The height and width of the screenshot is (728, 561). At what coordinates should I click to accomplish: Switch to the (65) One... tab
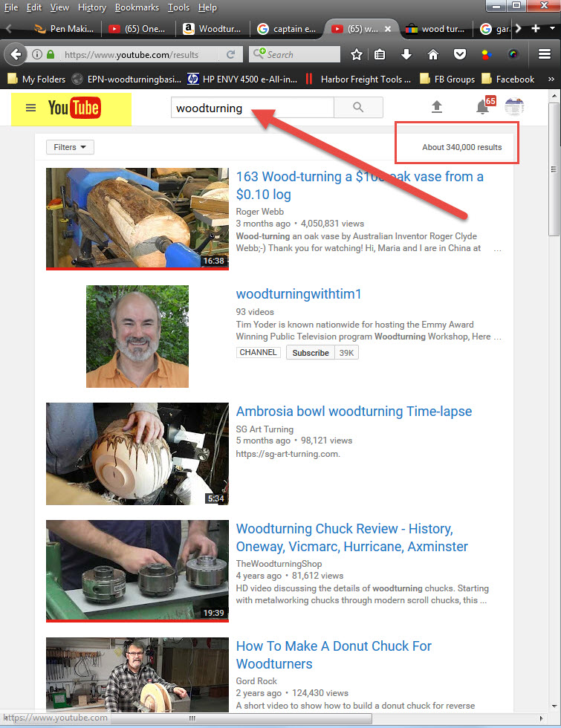pyautogui.click(x=138, y=29)
